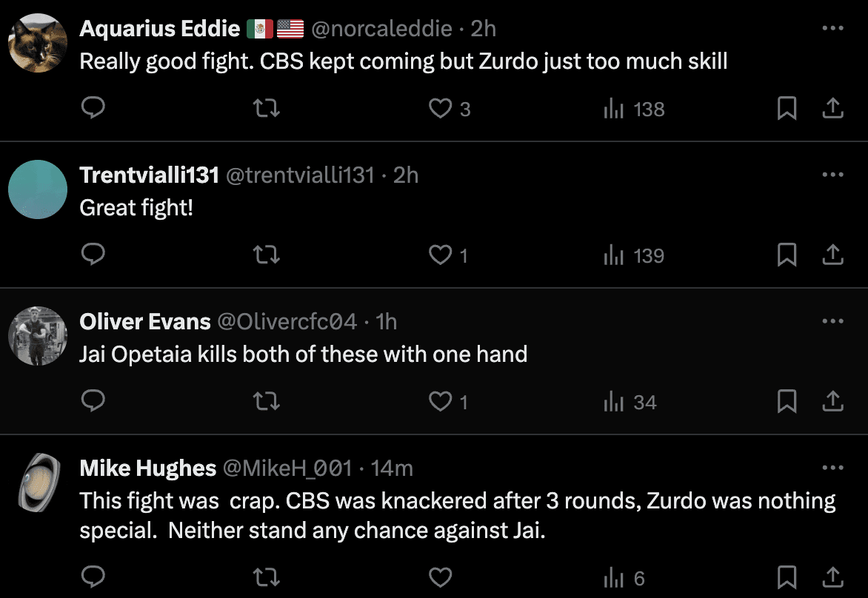Retweet Mike Hughes' tweet
The width and height of the screenshot is (868, 598).
(267, 577)
